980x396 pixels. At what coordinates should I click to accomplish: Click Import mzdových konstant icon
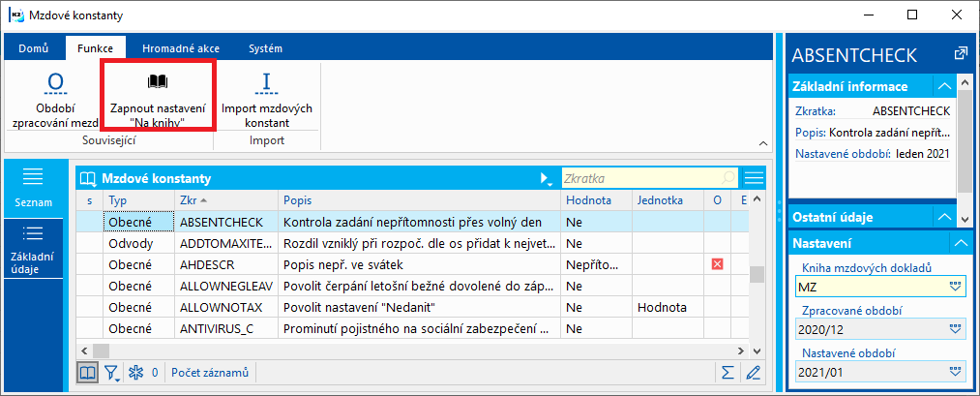click(x=266, y=82)
